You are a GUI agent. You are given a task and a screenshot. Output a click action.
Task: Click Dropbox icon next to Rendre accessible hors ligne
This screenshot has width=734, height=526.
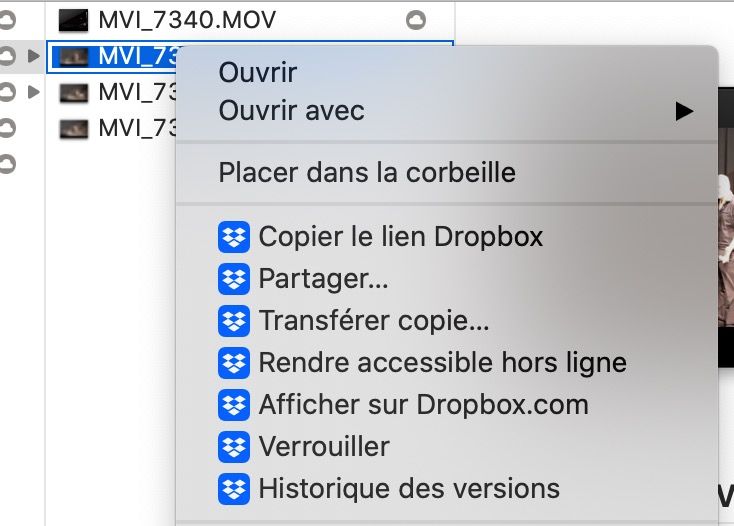(x=233, y=363)
